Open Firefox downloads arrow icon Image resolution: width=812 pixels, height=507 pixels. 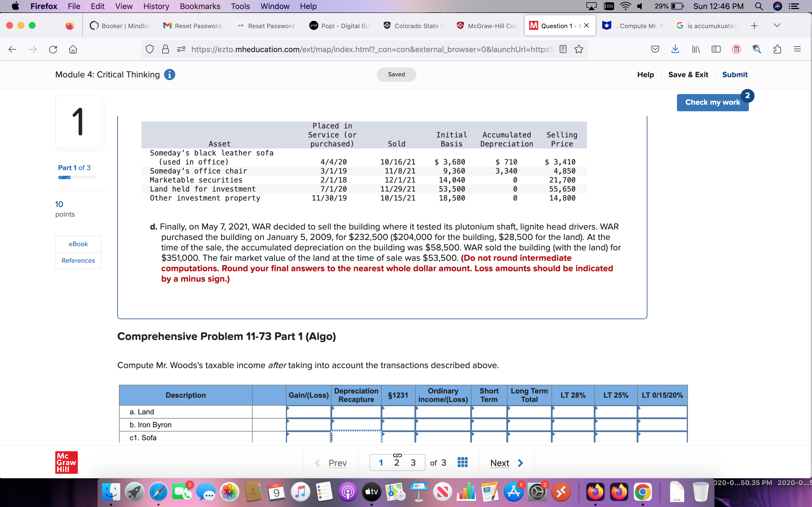pos(675,49)
